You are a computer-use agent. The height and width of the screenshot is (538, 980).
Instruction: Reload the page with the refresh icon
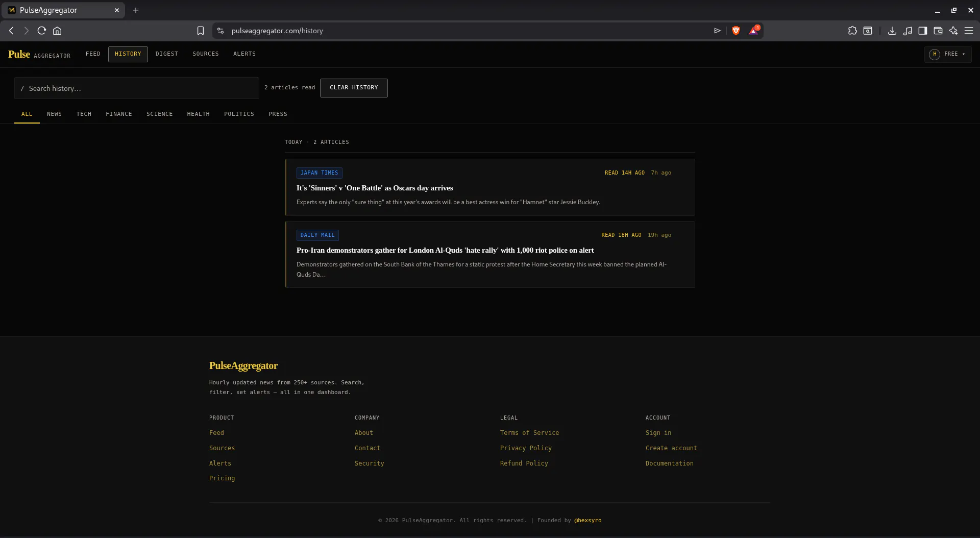pyautogui.click(x=42, y=31)
